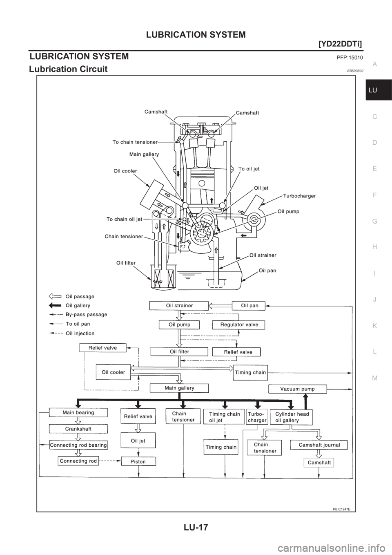Jump to section tab D
Screen dimensions: 392x555
(375, 143)
